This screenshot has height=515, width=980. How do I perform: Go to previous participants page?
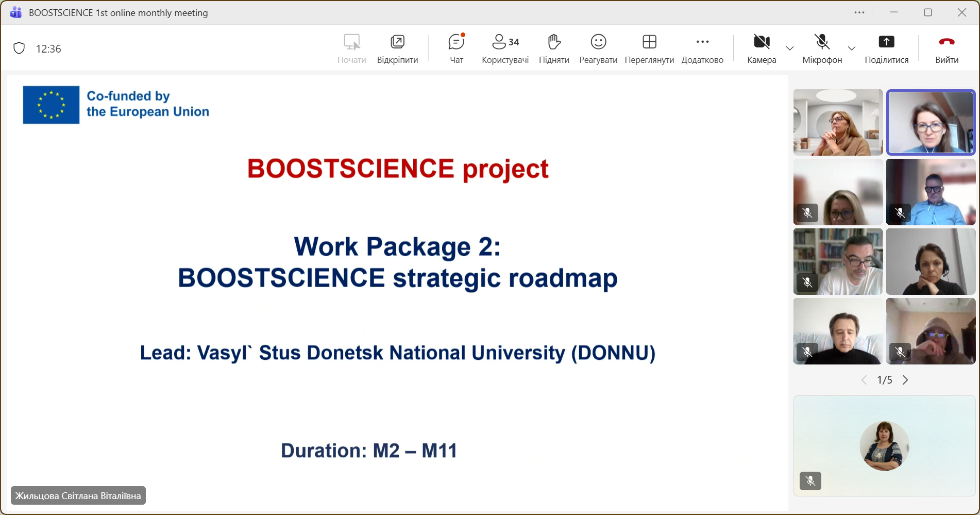(x=864, y=380)
